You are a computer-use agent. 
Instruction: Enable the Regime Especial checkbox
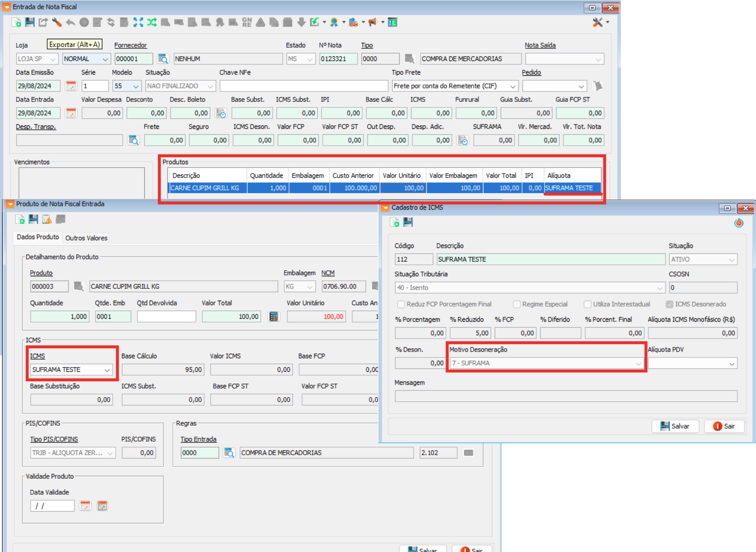517,304
